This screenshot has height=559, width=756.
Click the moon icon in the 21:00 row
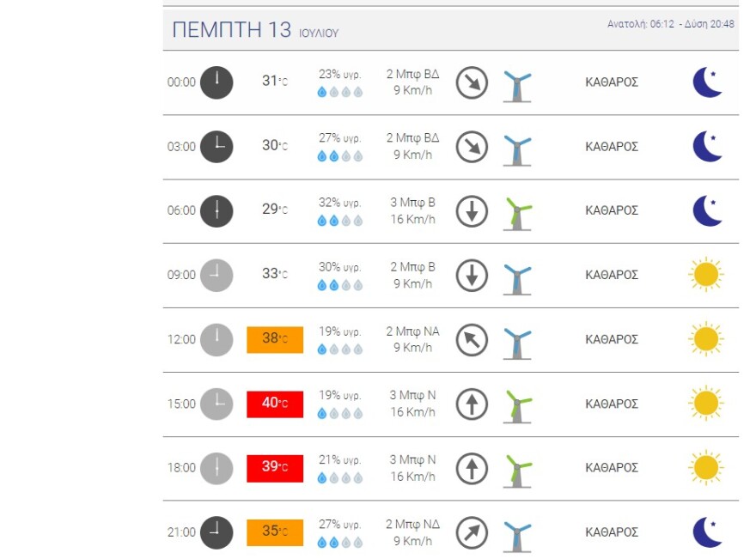coord(708,532)
